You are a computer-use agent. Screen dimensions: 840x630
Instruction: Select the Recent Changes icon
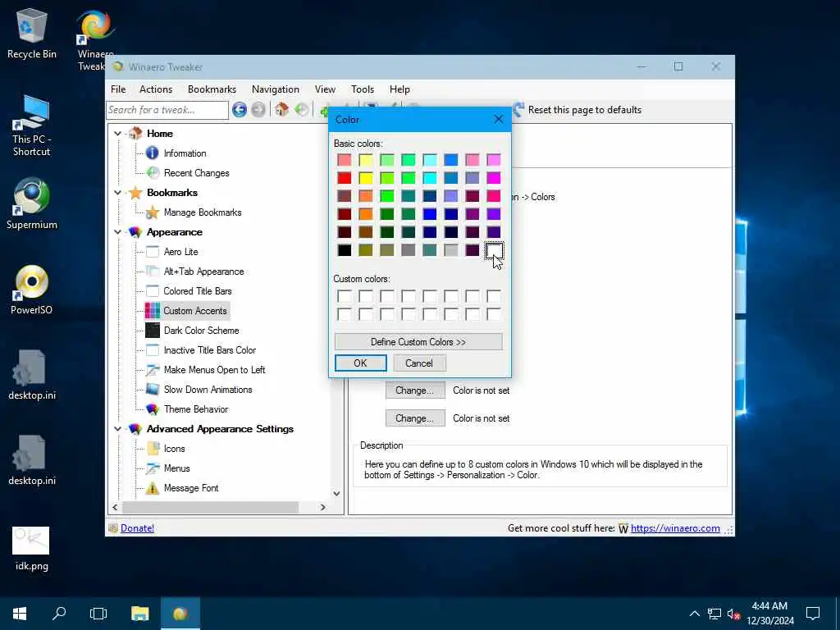(153, 172)
